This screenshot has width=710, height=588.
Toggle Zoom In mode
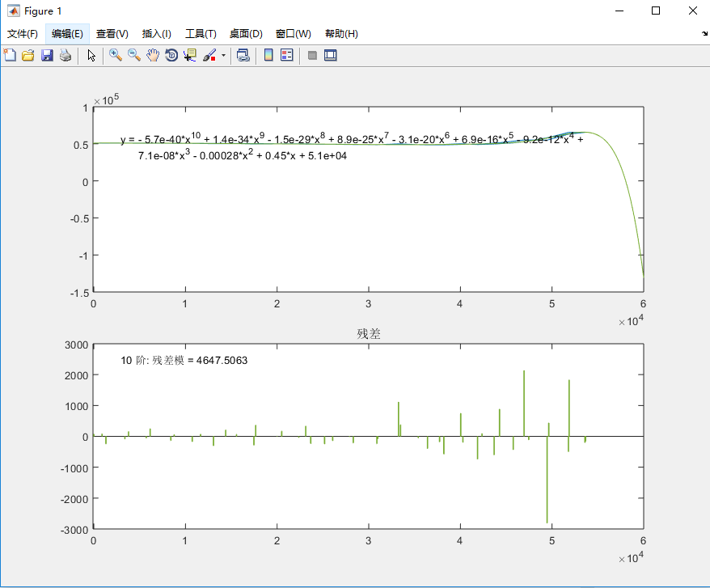click(116, 55)
